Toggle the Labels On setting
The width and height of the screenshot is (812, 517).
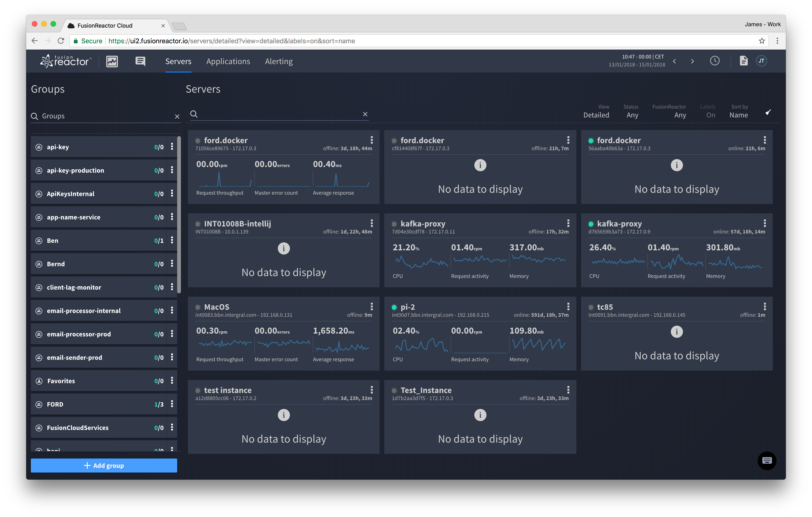708,111
